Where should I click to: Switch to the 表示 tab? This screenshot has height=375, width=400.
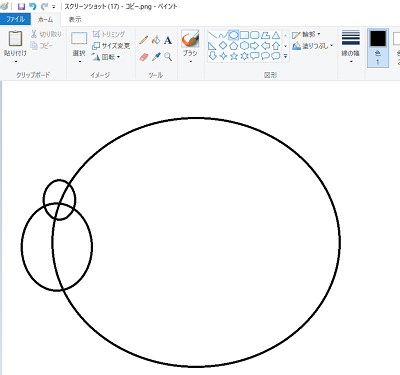[x=75, y=19]
